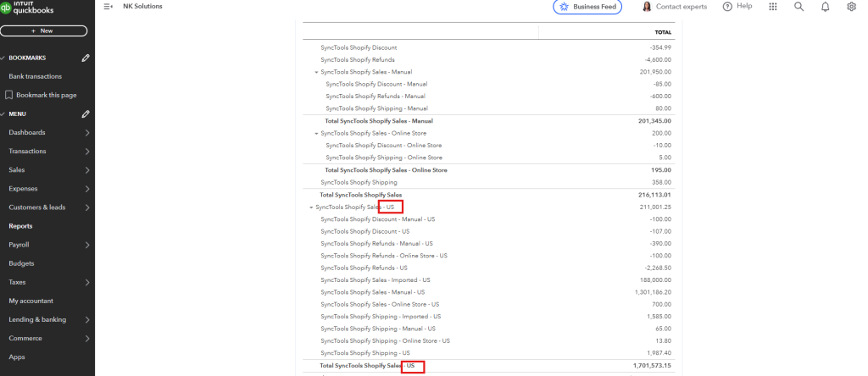The image size is (868, 376).
Task: Expand the Taxes submenu arrow
Action: pos(87,283)
